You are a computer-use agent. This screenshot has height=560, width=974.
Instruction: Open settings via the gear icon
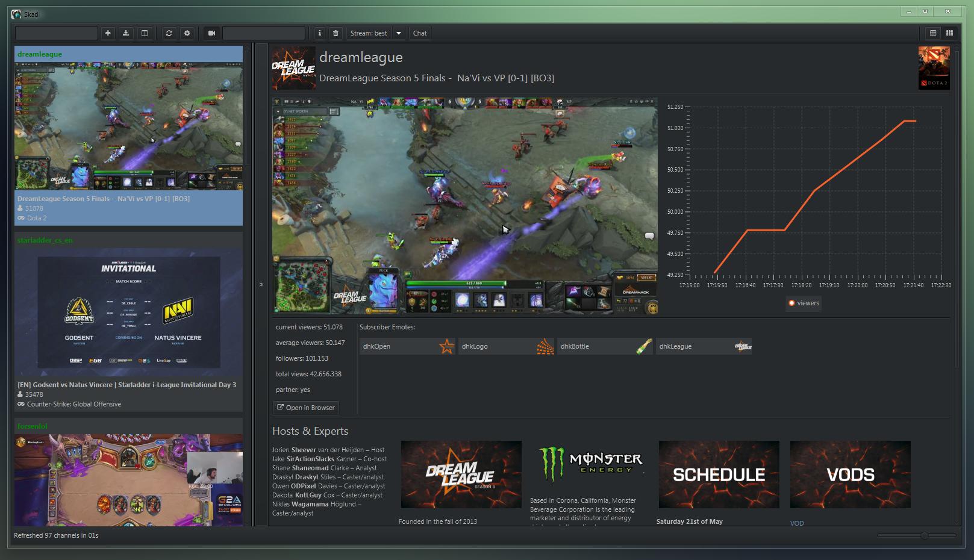coord(187,33)
